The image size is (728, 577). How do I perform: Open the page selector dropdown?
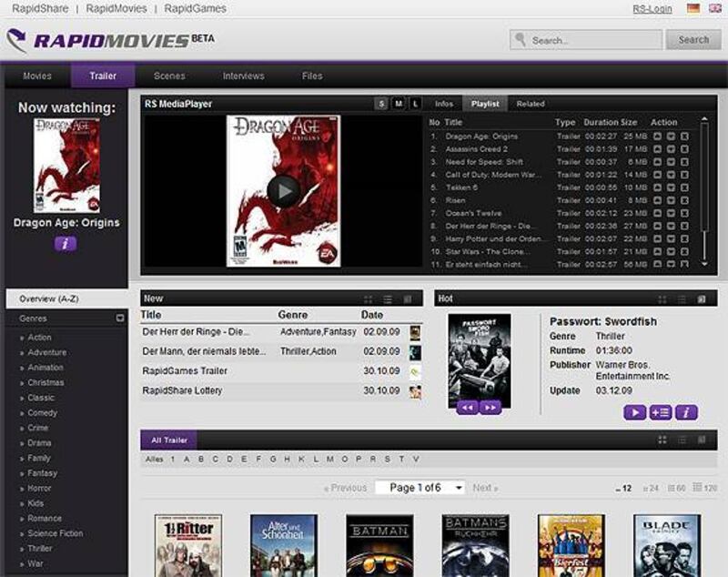click(459, 488)
